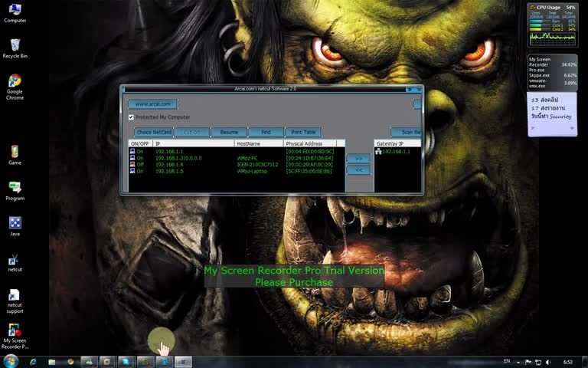This screenshot has height=368, width=588.
Task: Select the iAMpz-Laptop hostname
Action: 252,171
